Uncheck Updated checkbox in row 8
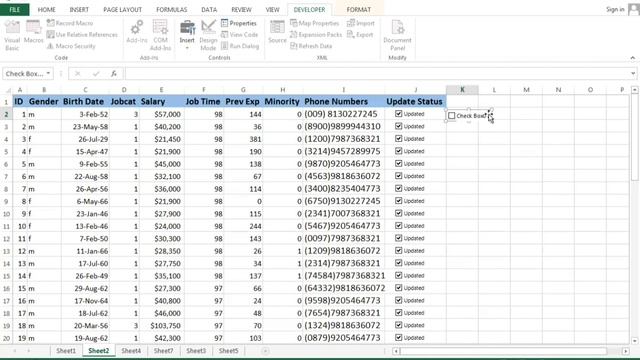This screenshot has width=640, height=360. tap(398, 189)
